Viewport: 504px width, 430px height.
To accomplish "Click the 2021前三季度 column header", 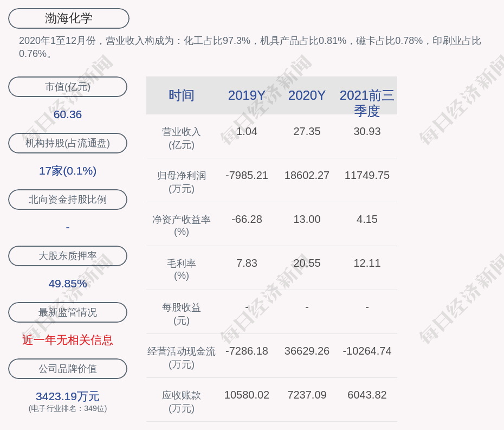I will 367,103.
